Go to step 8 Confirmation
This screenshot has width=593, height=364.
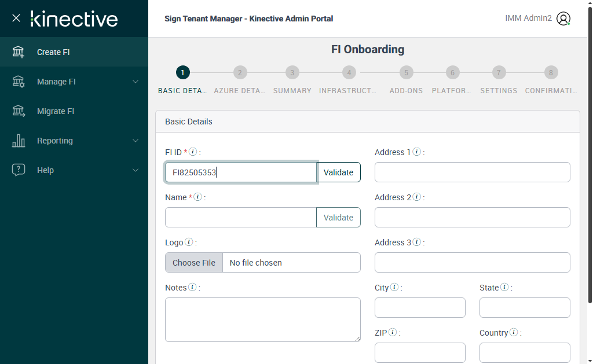(551, 72)
